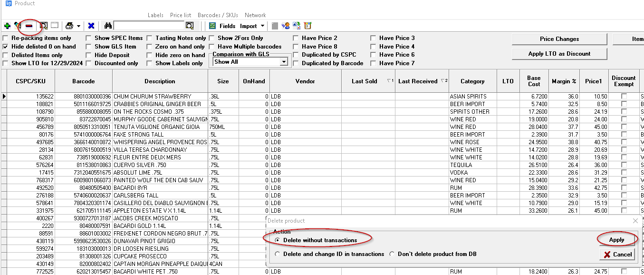Tick Show 2Fors Only checkbox
This screenshot has width=644, height=275.
211,38
